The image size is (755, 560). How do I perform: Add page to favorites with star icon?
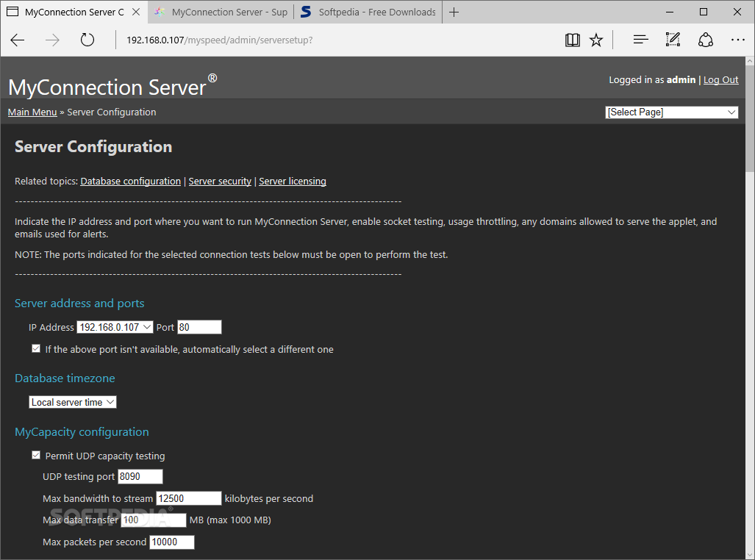click(x=596, y=40)
